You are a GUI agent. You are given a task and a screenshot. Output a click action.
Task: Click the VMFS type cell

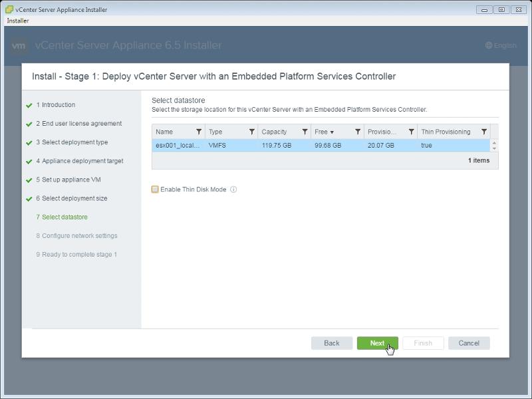(217, 145)
